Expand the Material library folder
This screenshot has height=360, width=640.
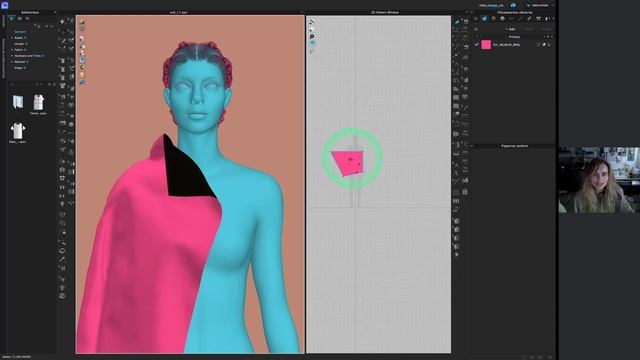[x=12, y=62]
